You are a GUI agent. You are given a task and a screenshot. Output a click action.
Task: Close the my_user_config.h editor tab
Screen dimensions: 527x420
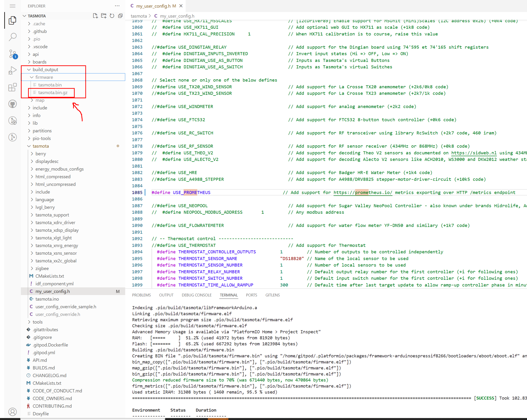pyautogui.click(x=181, y=6)
